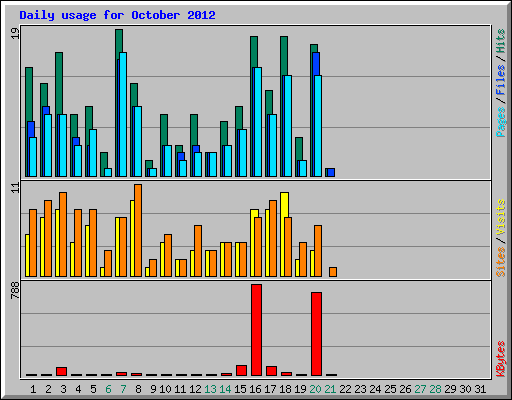The image size is (512, 400).
Task: Click the red KBytes bar for day 3
Action: pyautogui.click(x=61, y=372)
